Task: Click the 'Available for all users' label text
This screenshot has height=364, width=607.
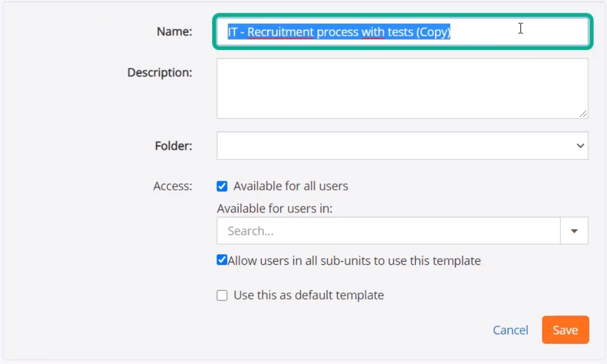Action: [x=291, y=186]
